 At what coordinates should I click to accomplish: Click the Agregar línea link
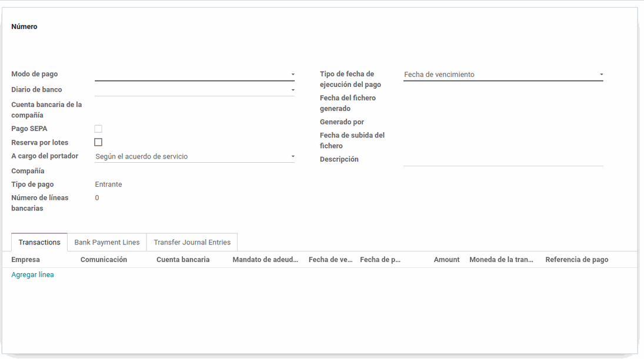[x=33, y=275]
